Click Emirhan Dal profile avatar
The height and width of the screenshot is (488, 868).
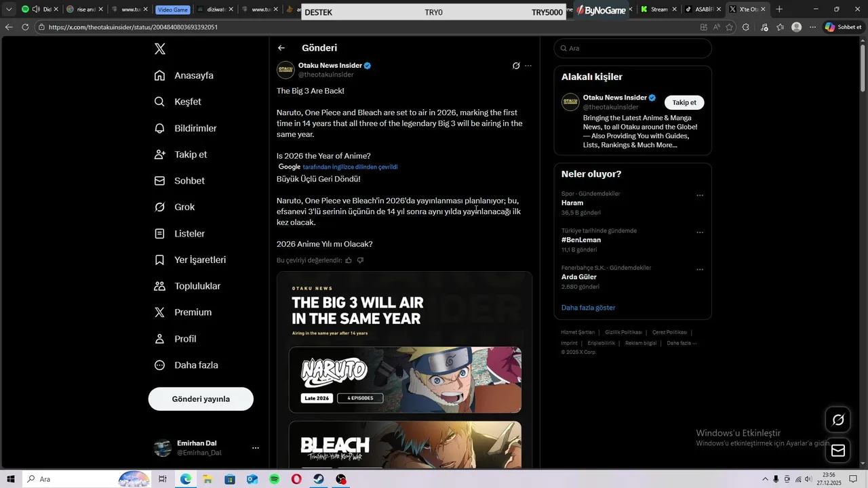point(163,448)
